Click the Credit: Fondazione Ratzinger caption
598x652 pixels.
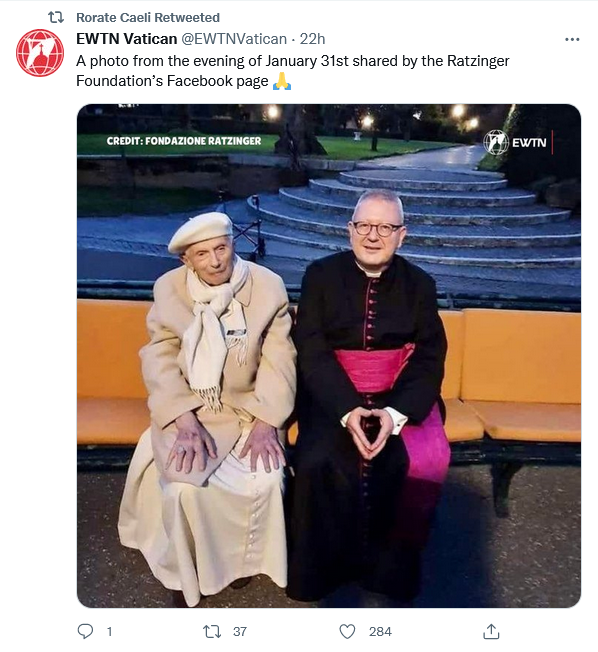[x=184, y=141]
